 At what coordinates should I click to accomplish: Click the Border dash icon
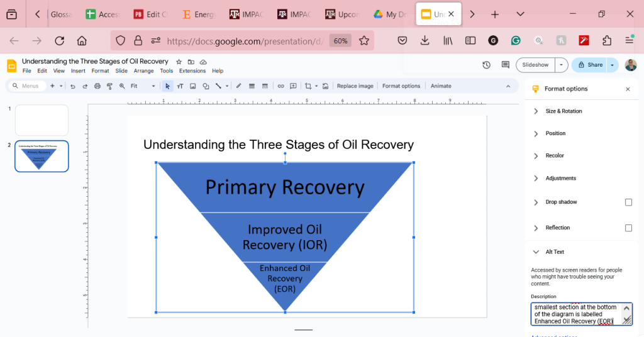[265, 86]
